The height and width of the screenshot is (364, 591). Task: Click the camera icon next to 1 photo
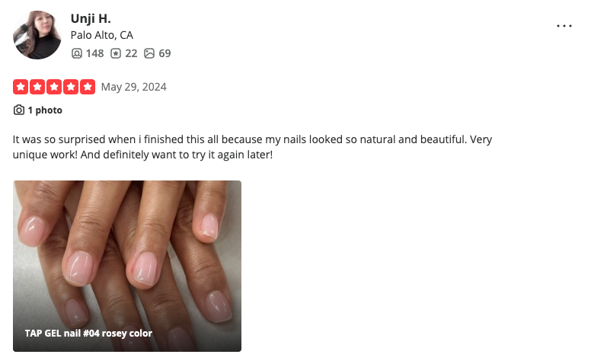(x=19, y=110)
